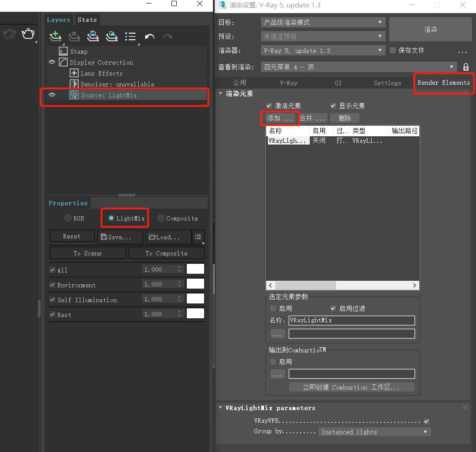Toggle the 启用过滤 checkbox
Viewport: 476px width, 452px height.
tap(333, 308)
